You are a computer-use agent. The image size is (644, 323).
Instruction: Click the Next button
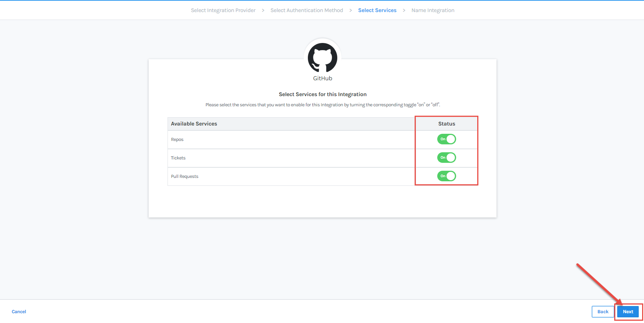(628, 312)
